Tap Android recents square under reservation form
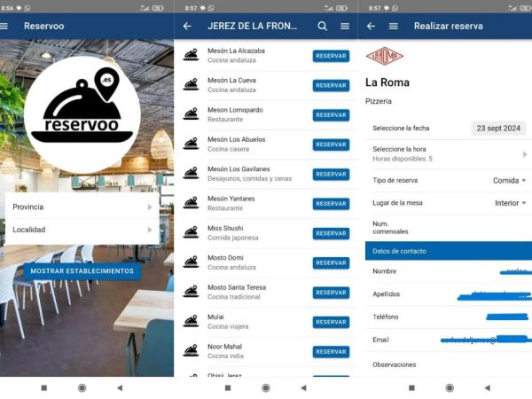The image size is (532, 399). (412, 387)
